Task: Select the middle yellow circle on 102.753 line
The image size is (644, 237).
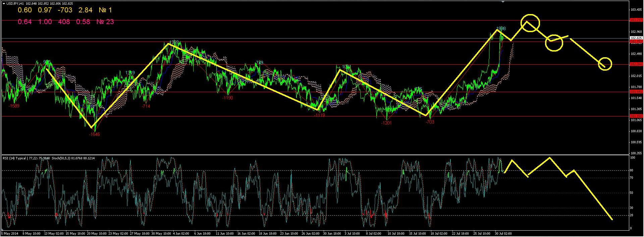Action: (x=554, y=43)
